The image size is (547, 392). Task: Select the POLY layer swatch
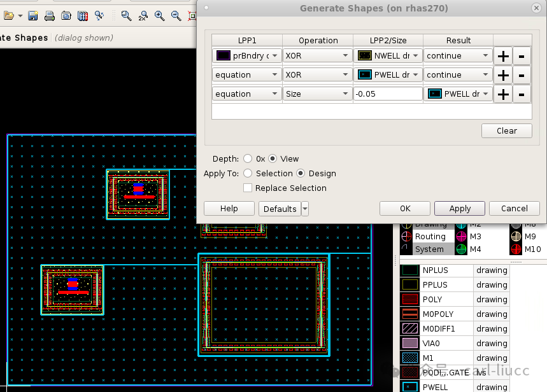pos(410,300)
